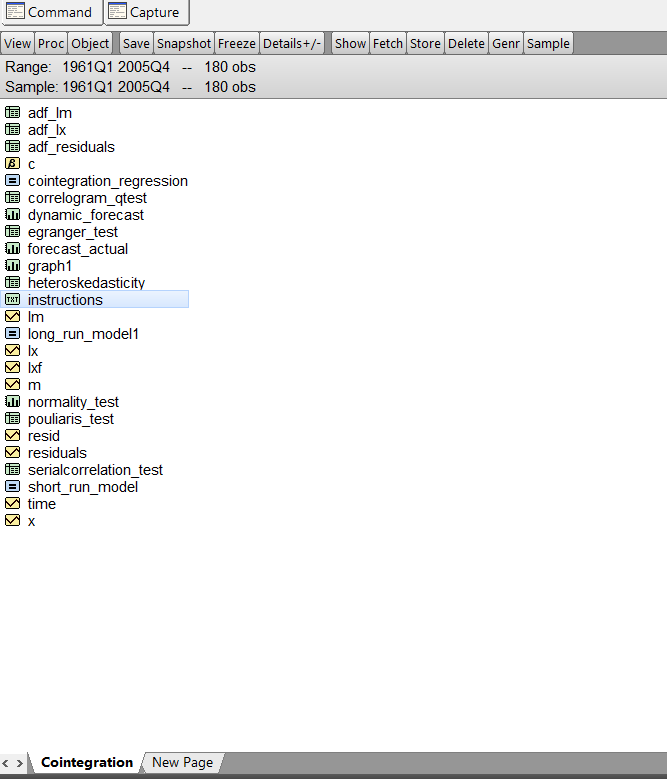
Task: Click the adf_lx table icon
Action: click(12, 129)
